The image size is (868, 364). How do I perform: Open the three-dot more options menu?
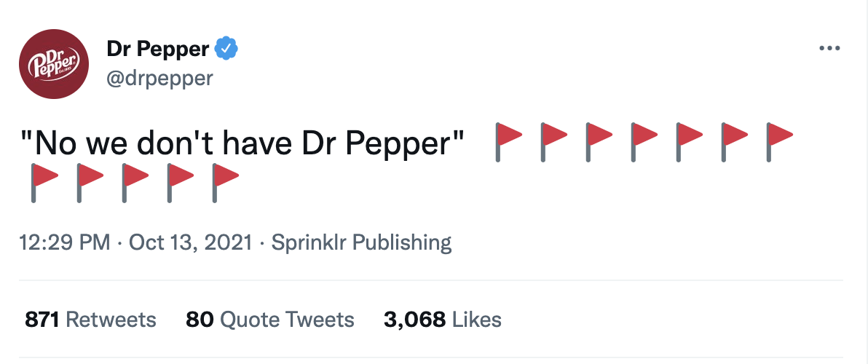tap(829, 49)
